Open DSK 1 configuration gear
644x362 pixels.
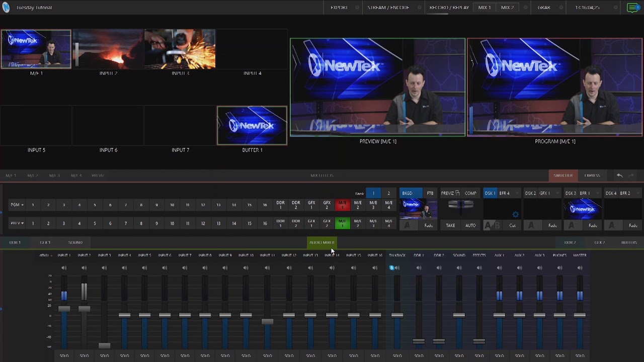515,215
